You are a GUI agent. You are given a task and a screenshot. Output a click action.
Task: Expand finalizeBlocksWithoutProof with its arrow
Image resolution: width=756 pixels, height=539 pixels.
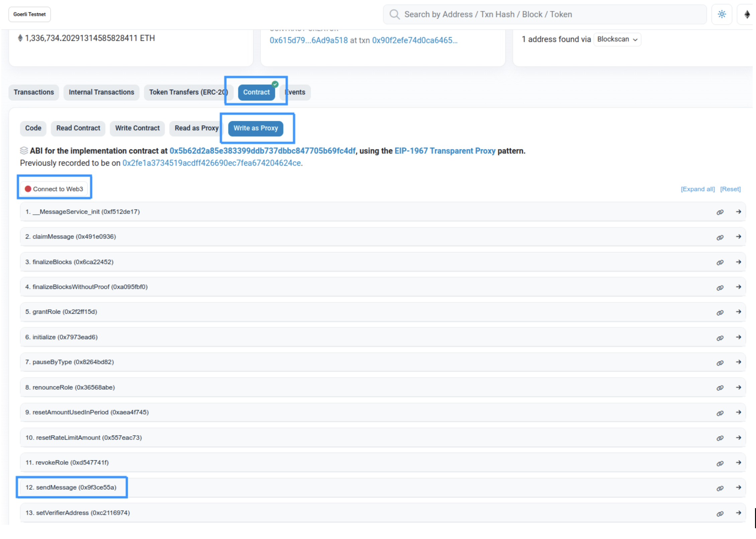coord(738,287)
